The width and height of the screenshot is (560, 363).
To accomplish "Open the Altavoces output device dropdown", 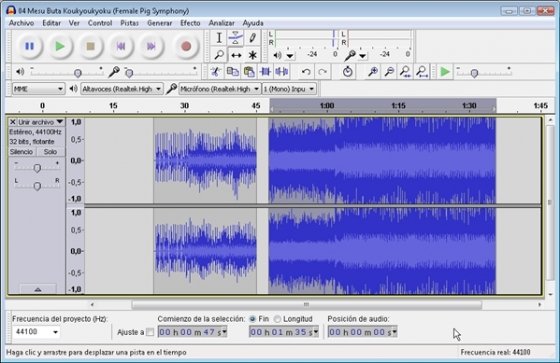I will coord(122,89).
